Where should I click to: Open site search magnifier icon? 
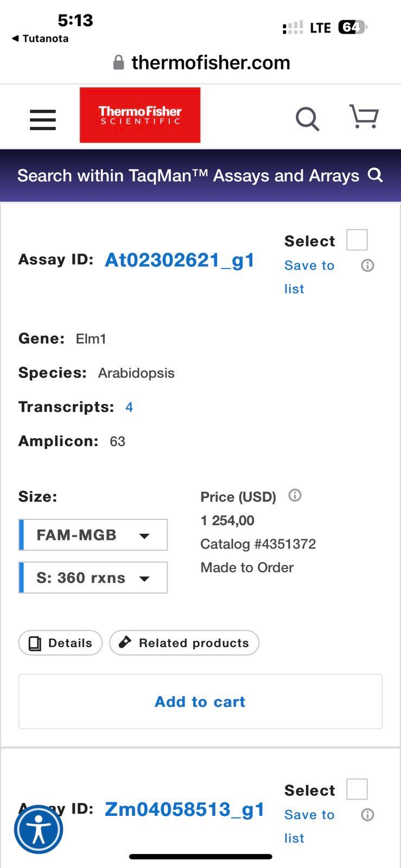307,119
